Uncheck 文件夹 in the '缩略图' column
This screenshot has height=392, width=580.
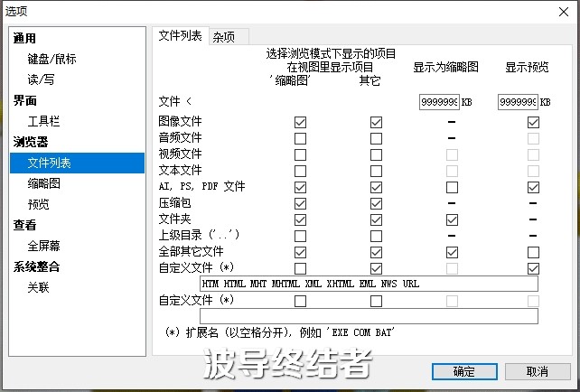pos(300,220)
